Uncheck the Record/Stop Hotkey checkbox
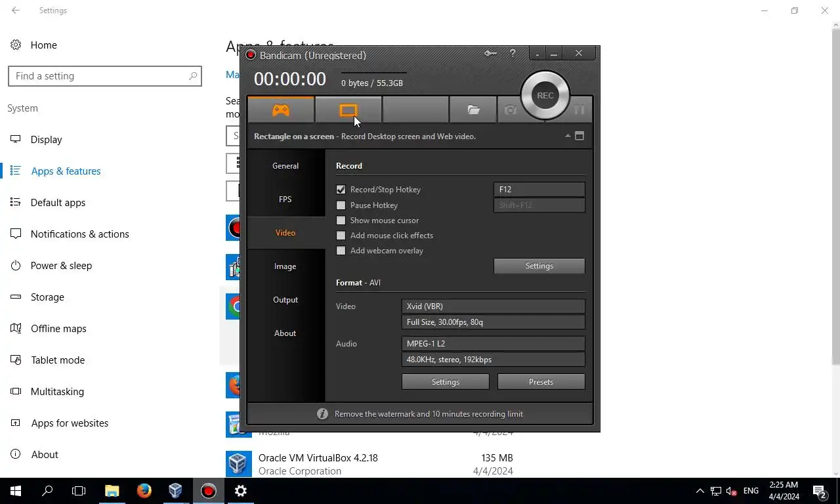Screen dimensions: 840x504 tap(341, 190)
